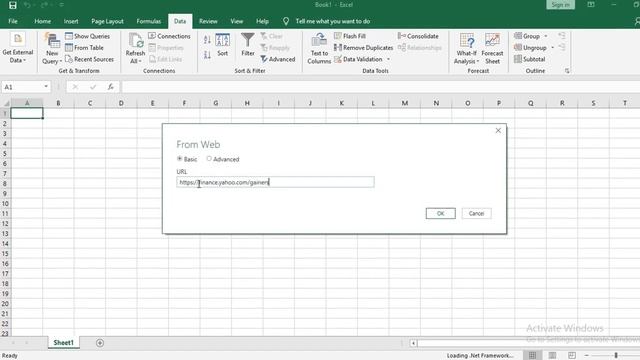Open What-If Analysis menu
The width and height of the screenshot is (640, 360).
467,49
